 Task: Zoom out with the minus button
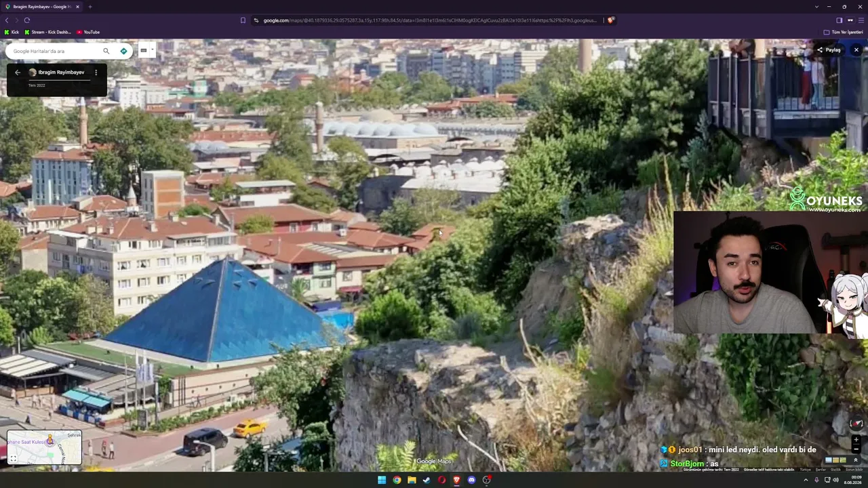pos(856,449)
